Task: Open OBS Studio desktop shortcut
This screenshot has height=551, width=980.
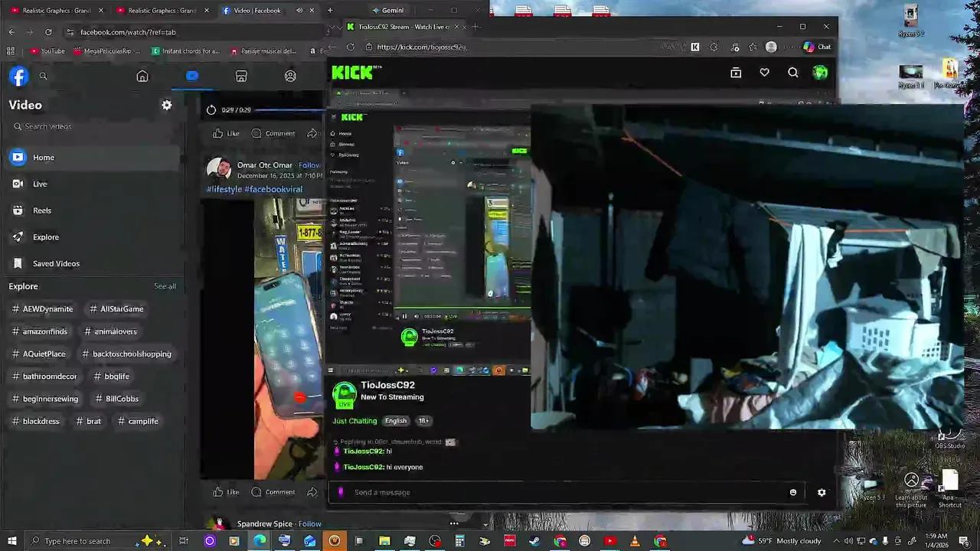Action: (950, 439)
